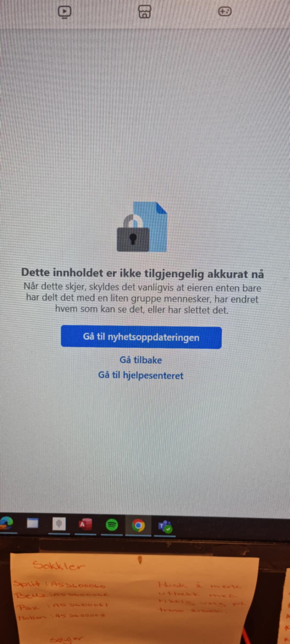Screen dimensions: 290x644
Task: Open the Gå til hjelpesenteret link
Action: click(141, 375)
